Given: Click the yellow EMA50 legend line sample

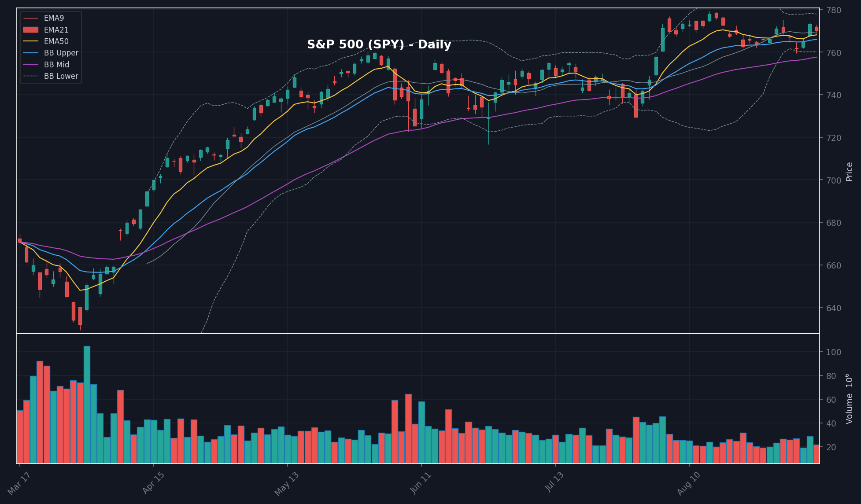Looking at the screenshot, I should (x=31, y=41).
